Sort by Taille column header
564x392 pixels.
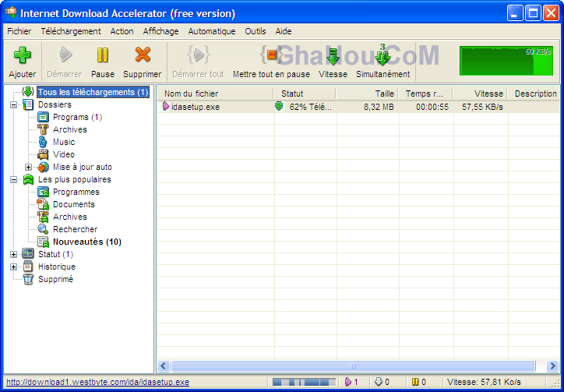click(x=367, y=94)
